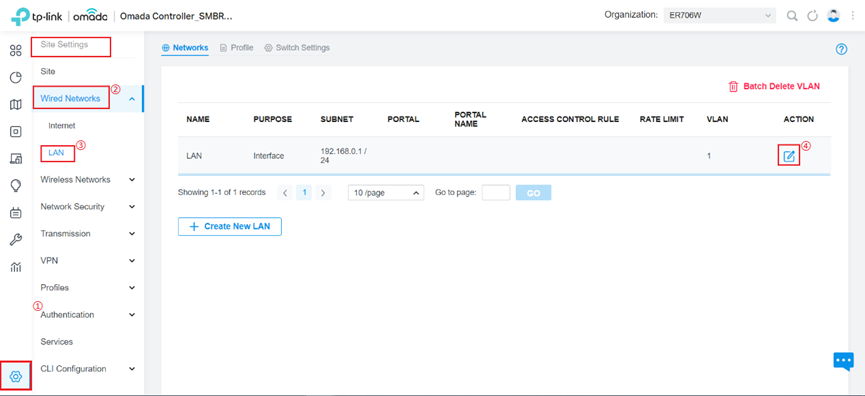Open the help question mark icon
Viewport: 865px width, 396px height.
[x=841, y=49]
